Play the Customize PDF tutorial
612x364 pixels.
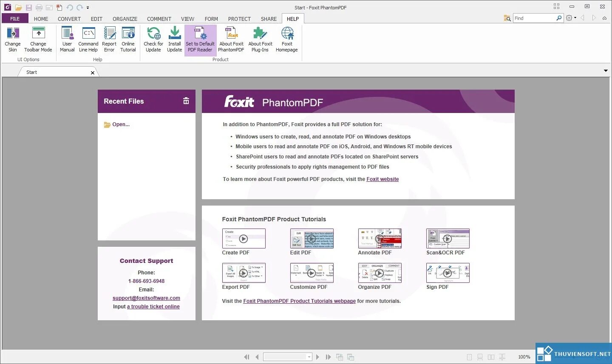click(x=312, y=273)
